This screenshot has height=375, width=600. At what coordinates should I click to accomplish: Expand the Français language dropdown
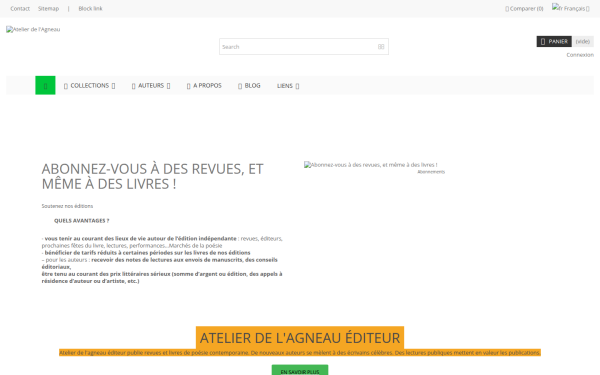click(x=571, y=8)
